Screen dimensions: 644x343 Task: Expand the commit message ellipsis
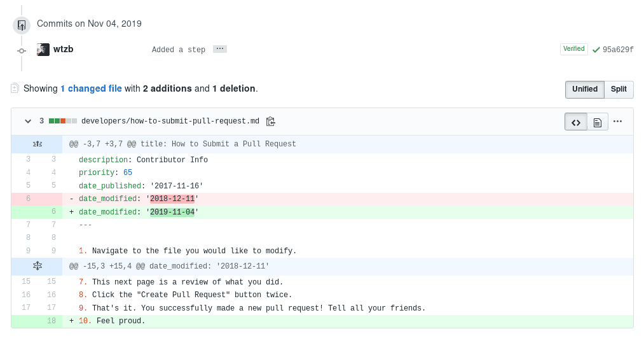[220, 49]
